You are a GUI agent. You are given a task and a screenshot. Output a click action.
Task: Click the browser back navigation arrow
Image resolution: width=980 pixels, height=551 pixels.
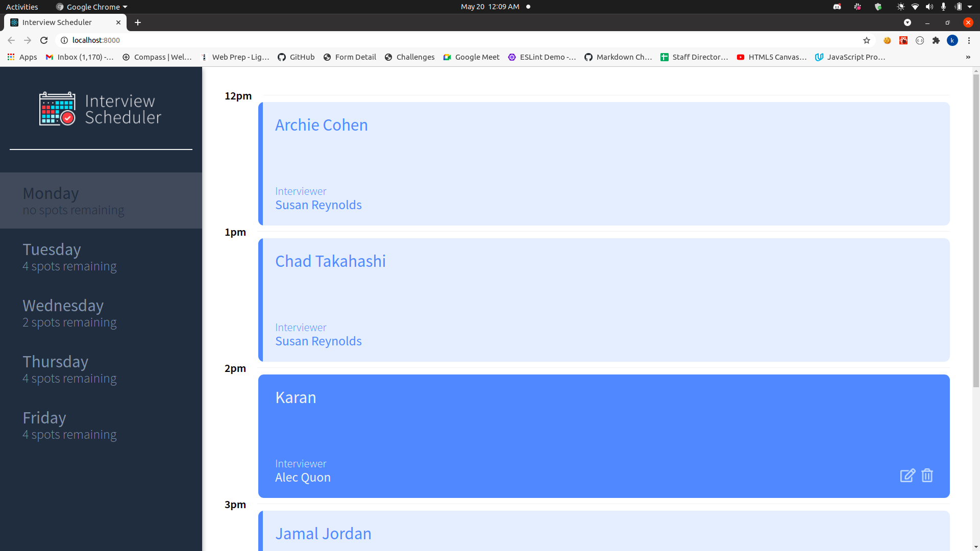11,40
